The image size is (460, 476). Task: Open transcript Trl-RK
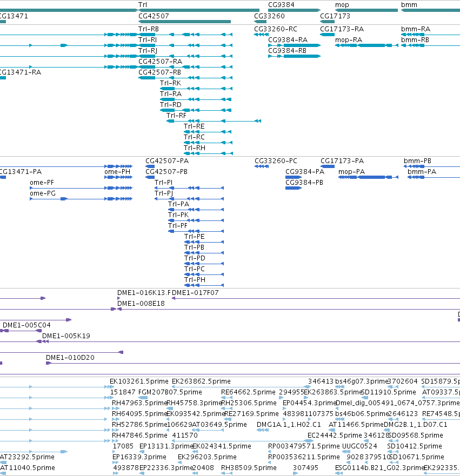click(x=170, y=83)
